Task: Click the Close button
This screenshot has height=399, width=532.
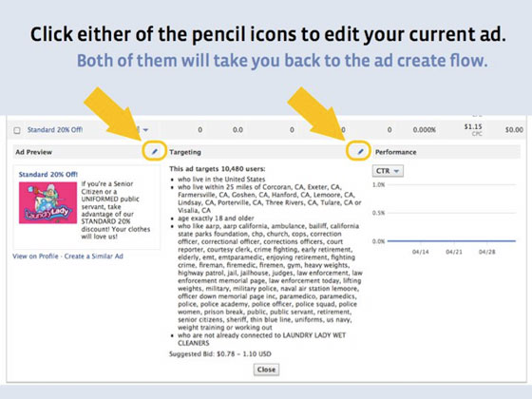Action: 266,370
